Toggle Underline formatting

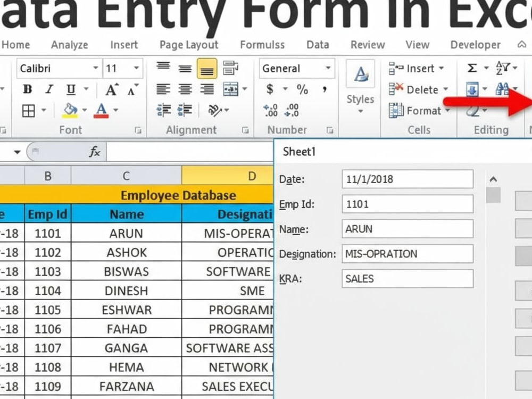point(71,89)
